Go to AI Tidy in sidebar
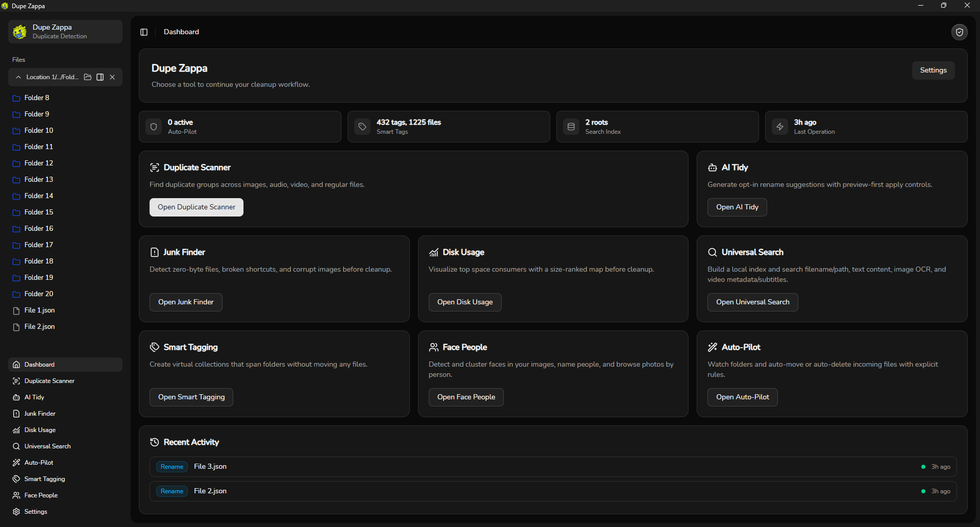This screenshot has height=527, width=980. pyautogui.click(x=65, y=397)
